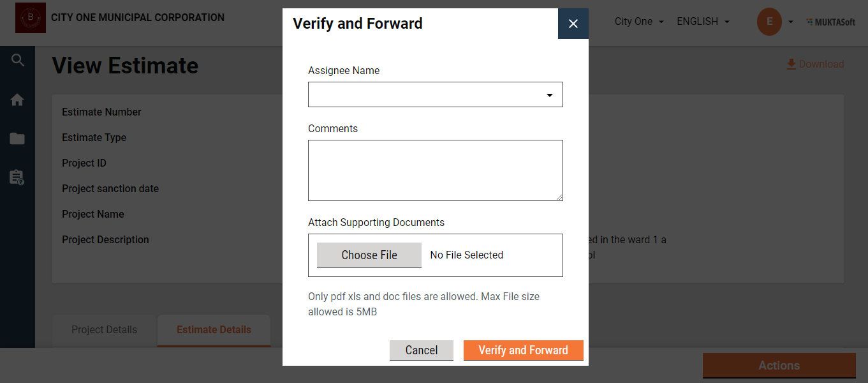Click the search icon in sidebar

click(x=18, y=61)
